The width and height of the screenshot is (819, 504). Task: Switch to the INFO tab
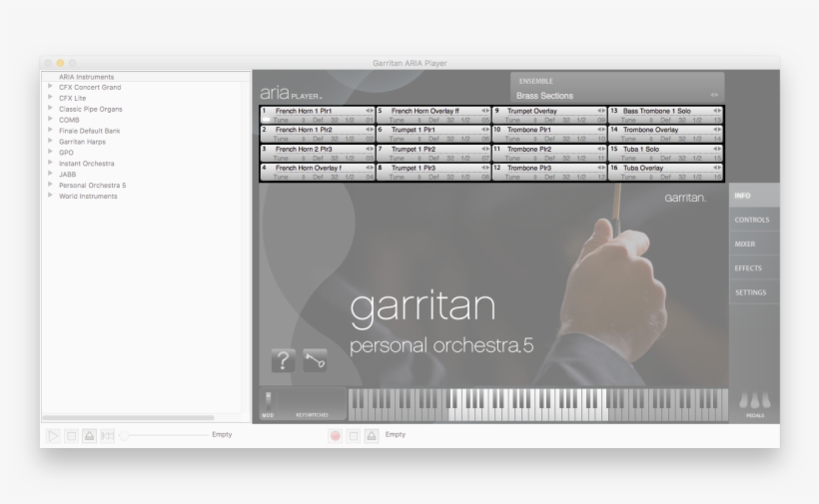[x=754, y=196]
